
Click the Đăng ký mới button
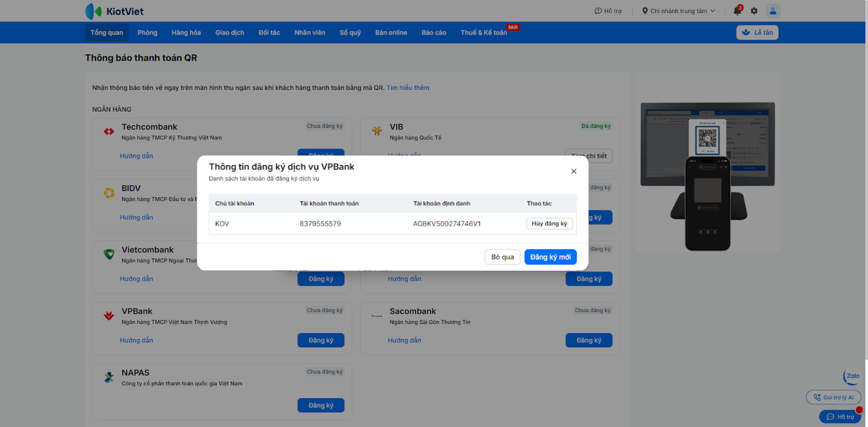(x=551, y=257)
